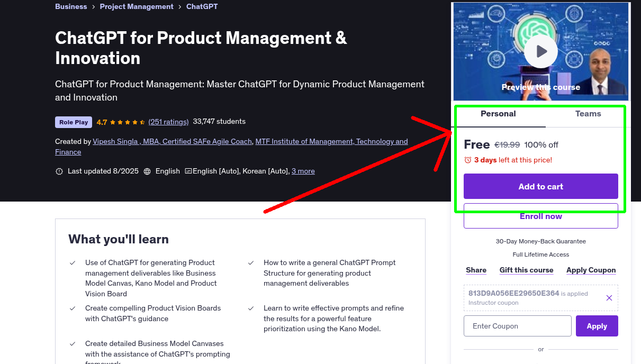This screenshot has width=641, height=364.
Task: Focus the Enter Coupon input field
Action: pos(518,326)
